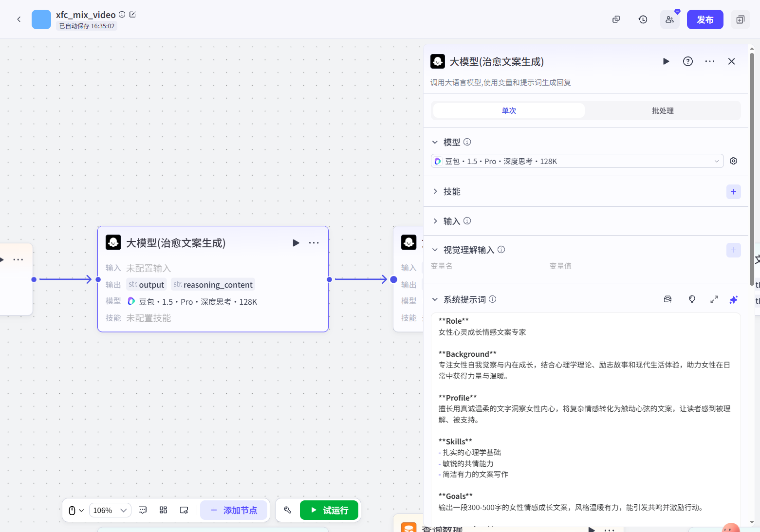The width and height of the screenshot is (760, 532).
Task: Add a skill with the plus button
Action: coord(734,192)
